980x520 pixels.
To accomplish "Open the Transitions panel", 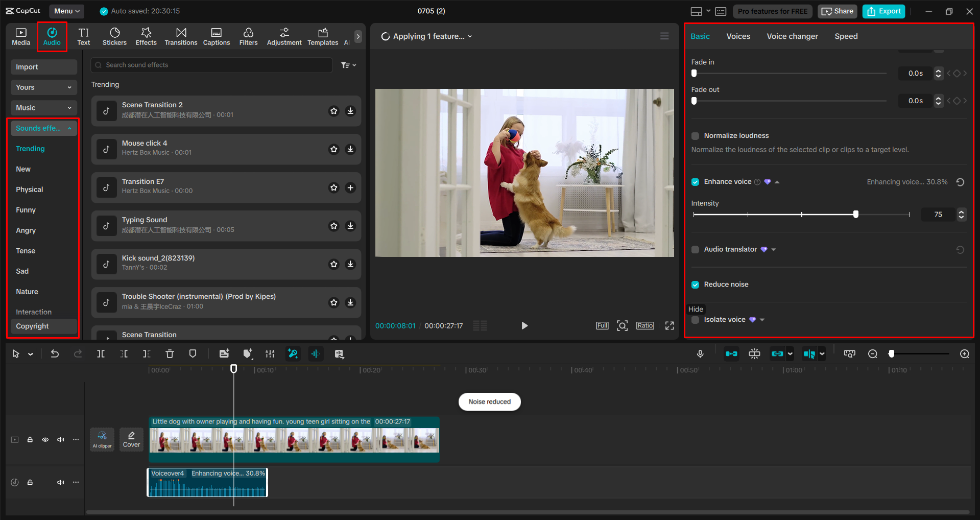I will [181, 36].
